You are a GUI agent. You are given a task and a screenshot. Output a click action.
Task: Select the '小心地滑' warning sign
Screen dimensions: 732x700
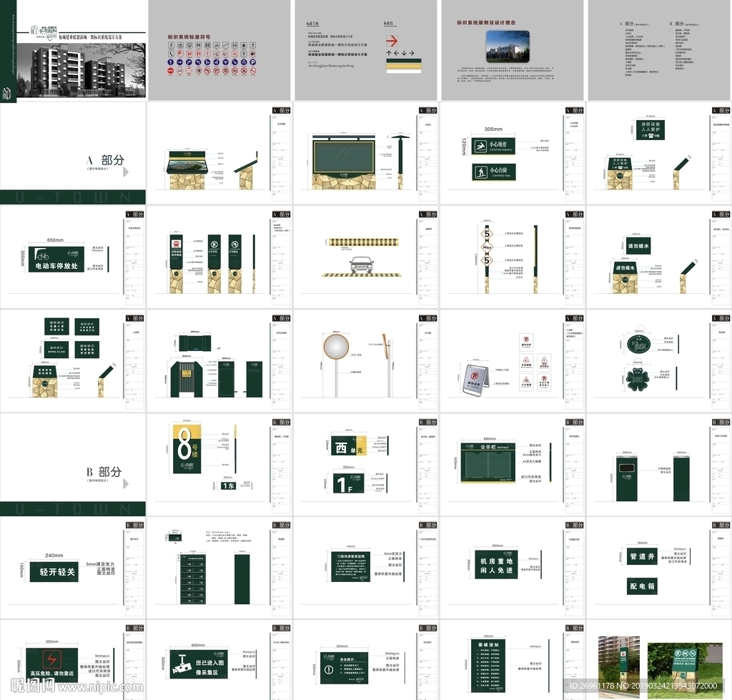493,147
